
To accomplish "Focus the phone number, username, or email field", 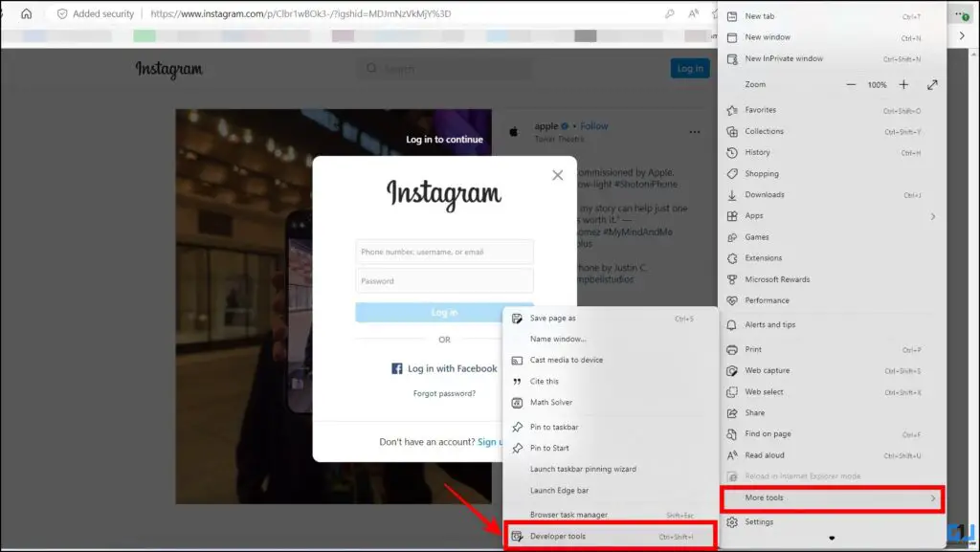I will coord(444,253).
